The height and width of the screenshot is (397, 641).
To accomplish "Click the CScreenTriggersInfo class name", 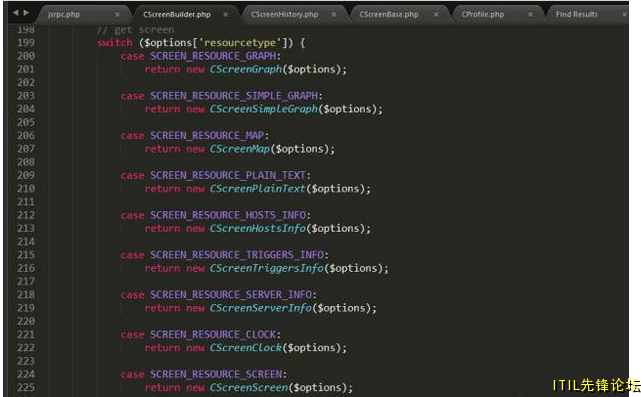I will click(267, 269).
